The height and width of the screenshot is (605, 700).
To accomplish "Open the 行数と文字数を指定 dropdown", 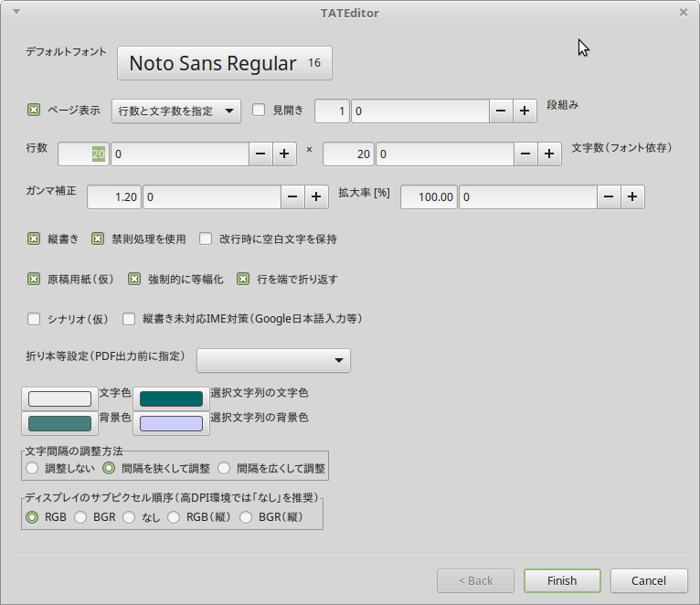I will click(175, 111).
